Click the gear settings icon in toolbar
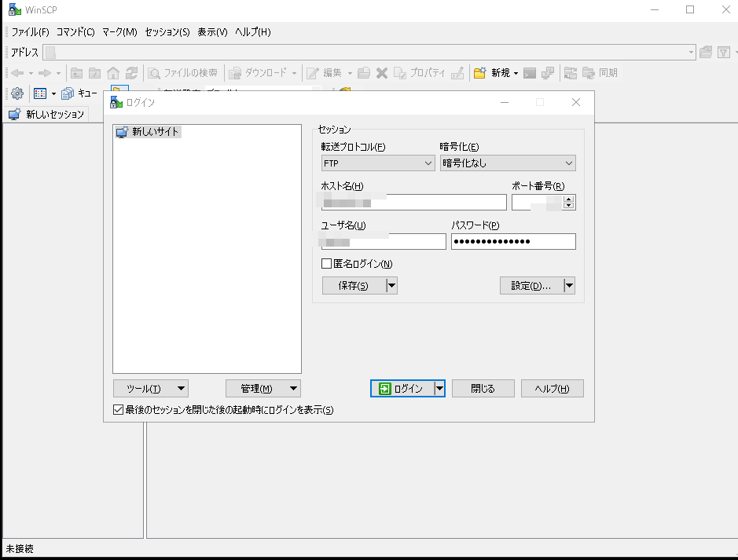738x560 pixels. pos(17,93)
